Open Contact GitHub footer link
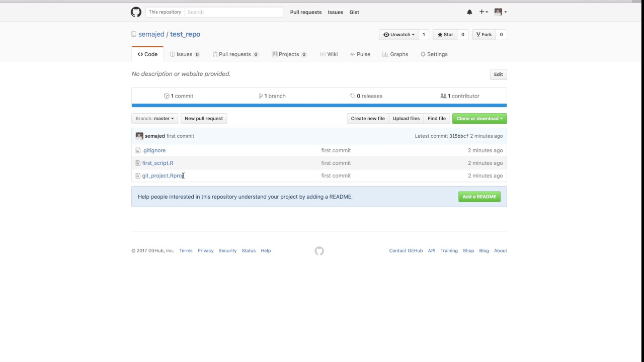This screenshot has height=362, width=644. coord(406,251)
